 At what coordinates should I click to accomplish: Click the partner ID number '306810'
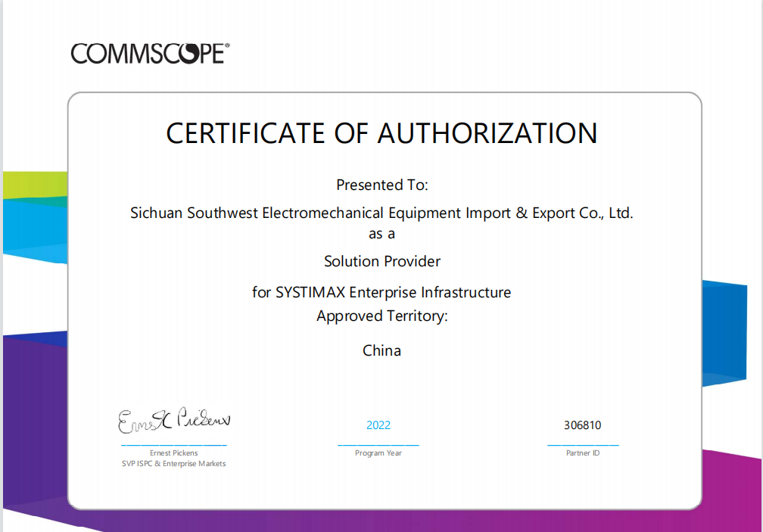pos(583,425)
